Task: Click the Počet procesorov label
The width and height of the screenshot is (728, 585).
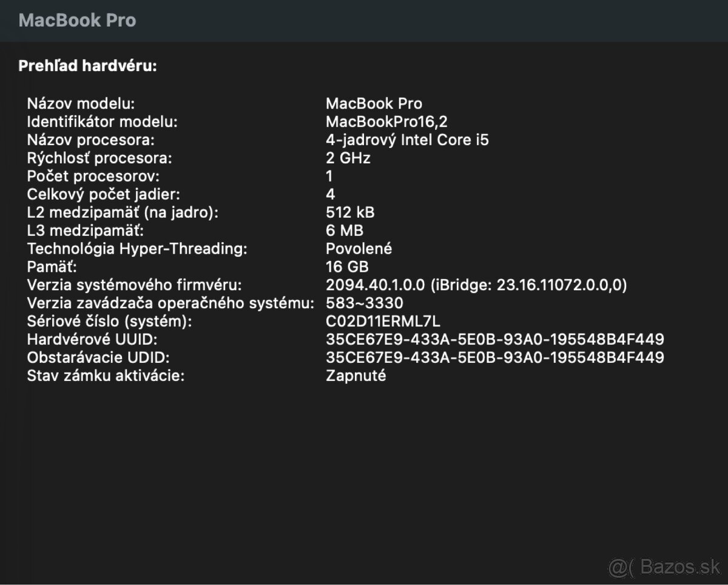Action: (93, 176)
